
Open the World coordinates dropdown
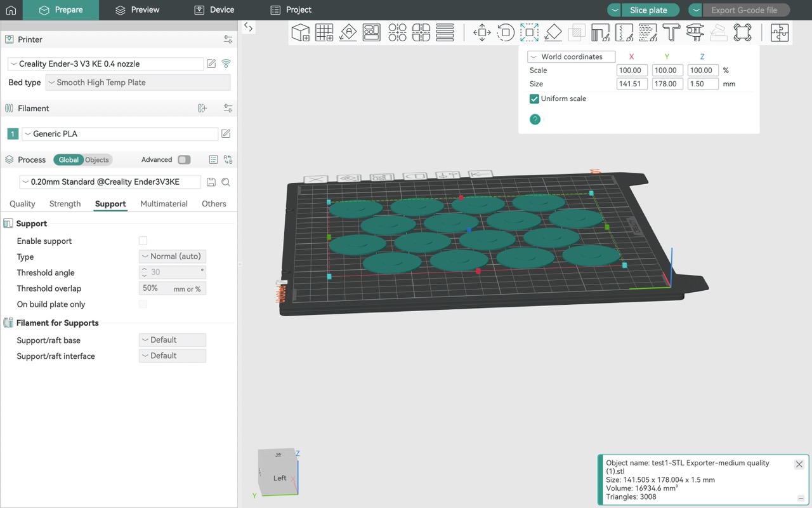(x=571, y=57)
